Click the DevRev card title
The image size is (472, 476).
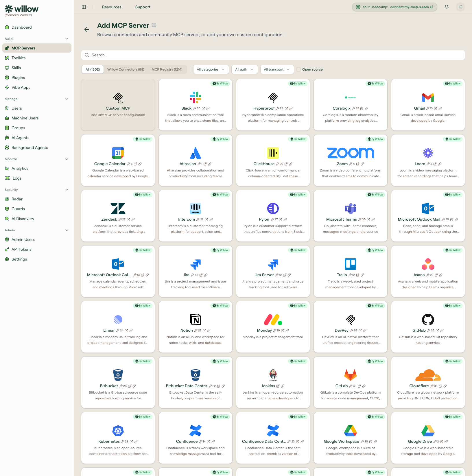342,331
